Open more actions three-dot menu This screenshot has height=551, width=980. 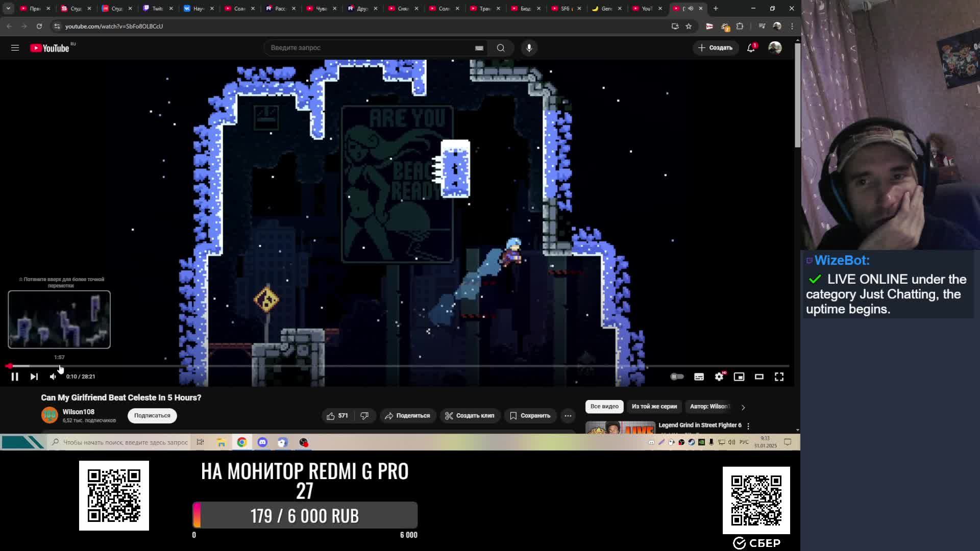pos(568,416)
